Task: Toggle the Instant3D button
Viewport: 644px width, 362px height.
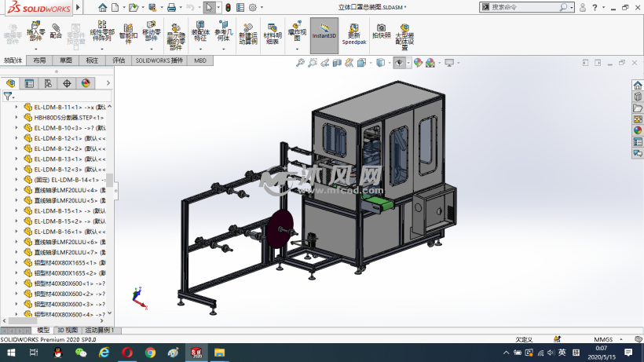Action: 324,35
